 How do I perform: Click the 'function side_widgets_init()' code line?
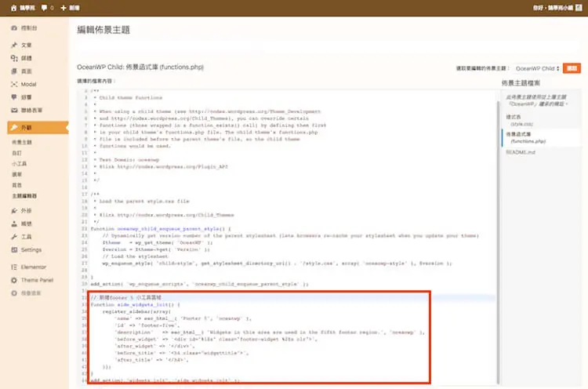(x=135, y=305)
